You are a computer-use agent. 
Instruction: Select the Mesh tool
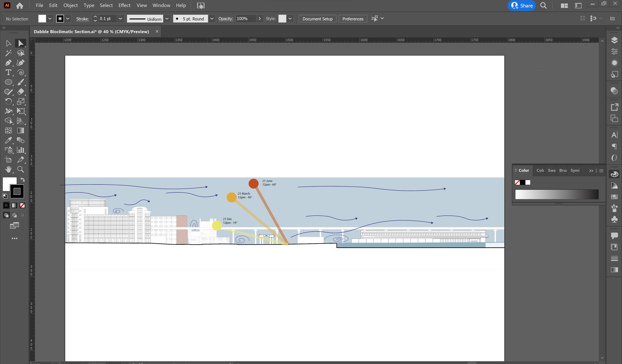click(x=8, y=130)
